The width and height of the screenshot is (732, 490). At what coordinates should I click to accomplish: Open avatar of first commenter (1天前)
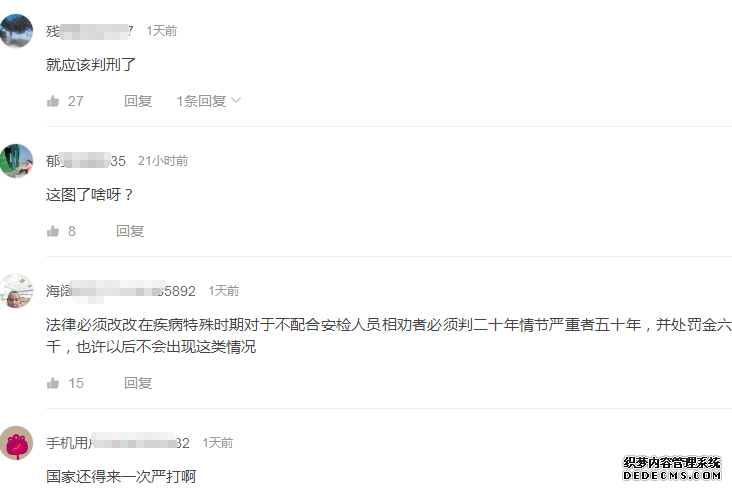click(16, 31)
